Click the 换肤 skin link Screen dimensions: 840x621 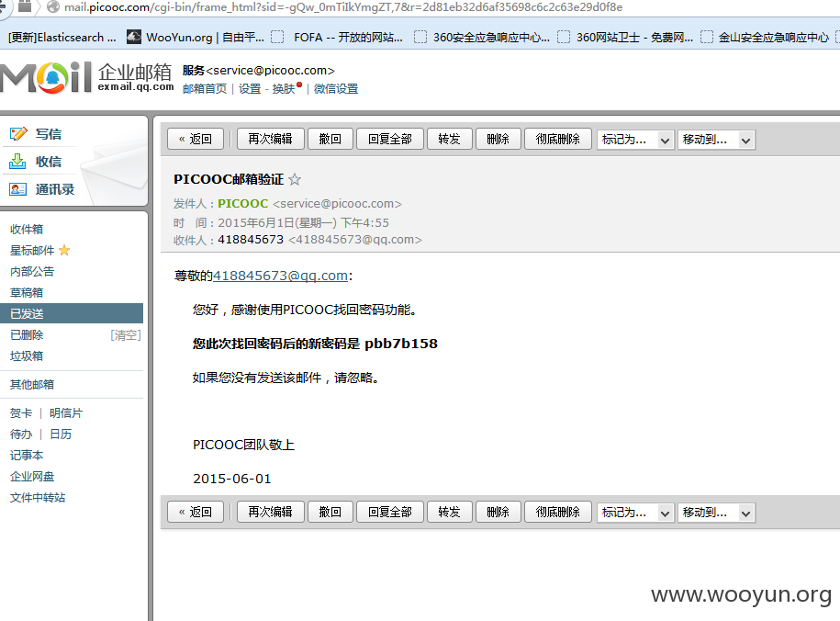click(x=284, y=88)
